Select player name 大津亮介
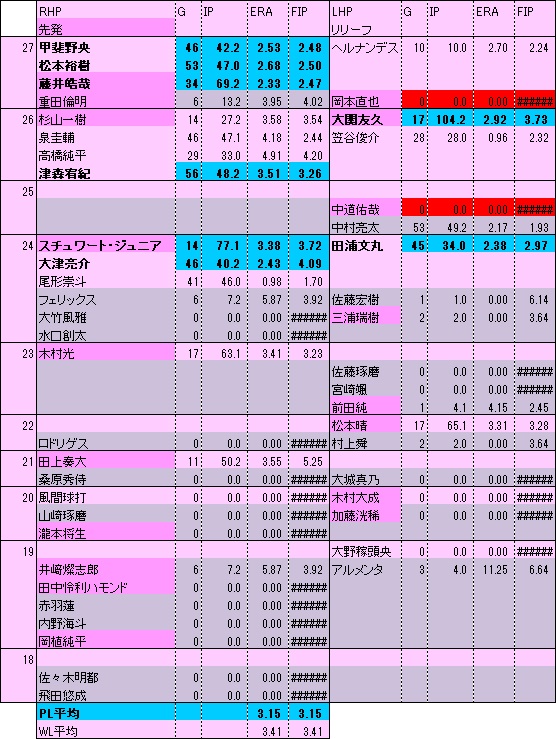This screenshot has width=556, height=739. (106, 263)
